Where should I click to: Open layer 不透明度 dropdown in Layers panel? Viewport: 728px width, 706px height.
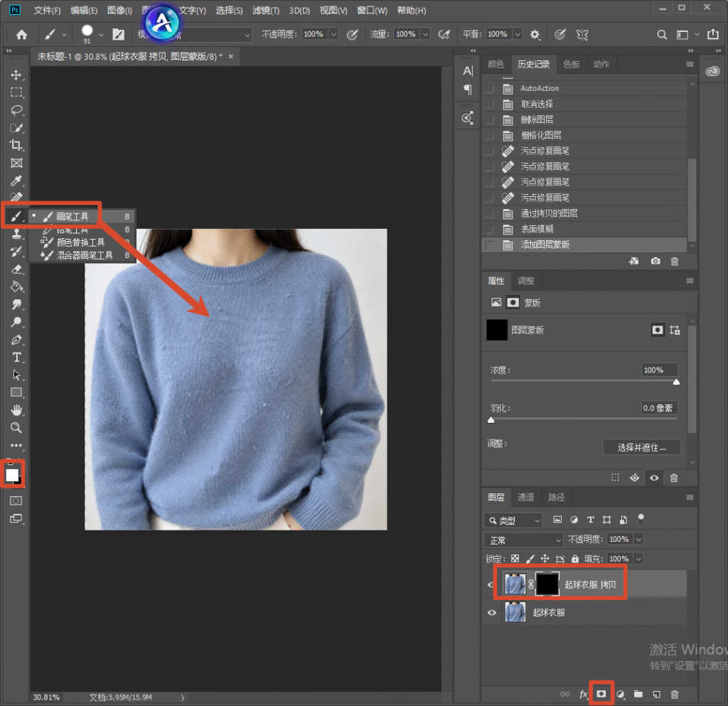[639, 540]
